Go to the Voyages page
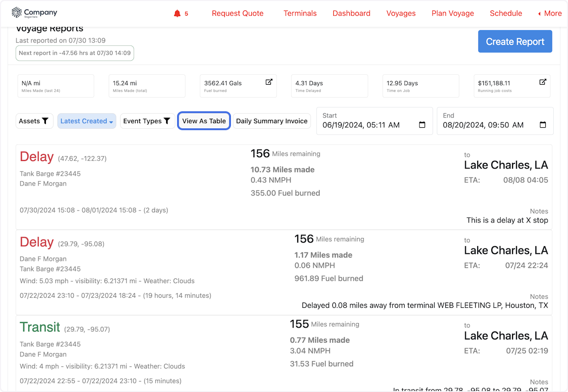 (x=401, y=13)
